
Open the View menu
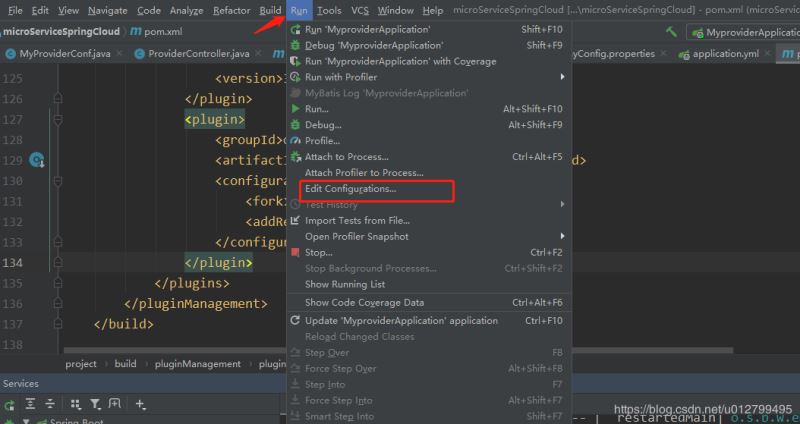pos(68,10)
